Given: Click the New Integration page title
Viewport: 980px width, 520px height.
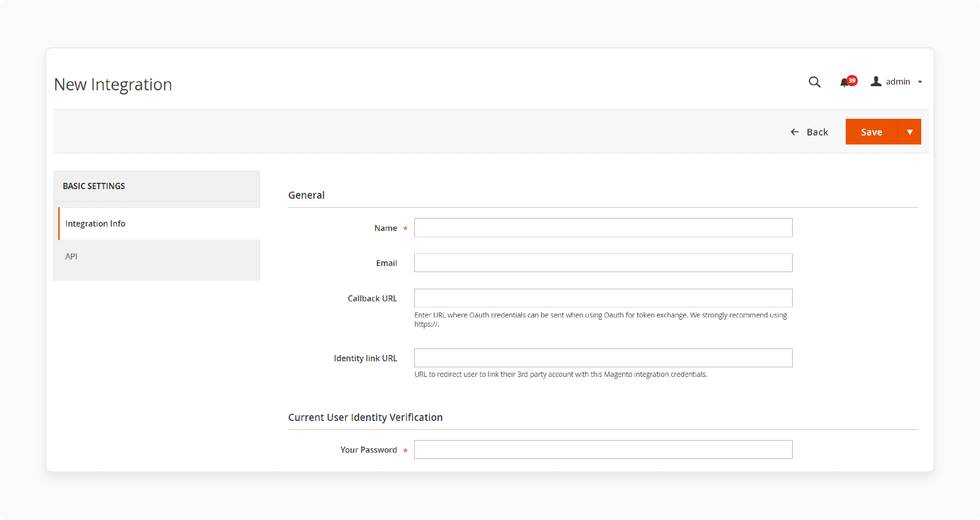Looking at the screenshot, I should 113,85.
